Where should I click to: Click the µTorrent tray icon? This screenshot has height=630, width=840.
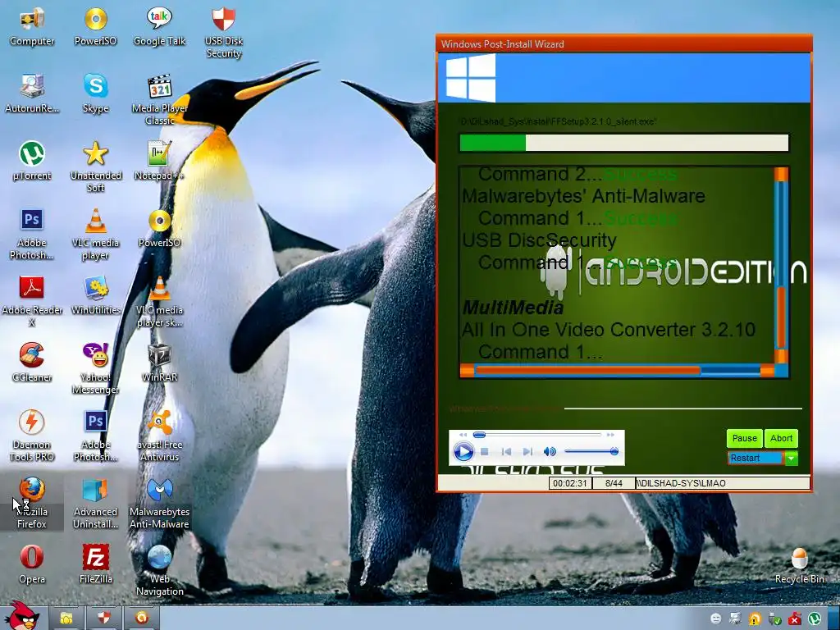click(815, 619)
